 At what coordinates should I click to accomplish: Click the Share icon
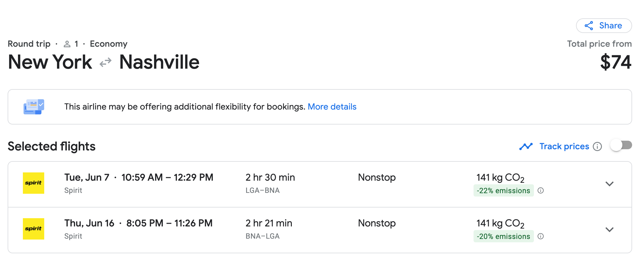[589, 26]
